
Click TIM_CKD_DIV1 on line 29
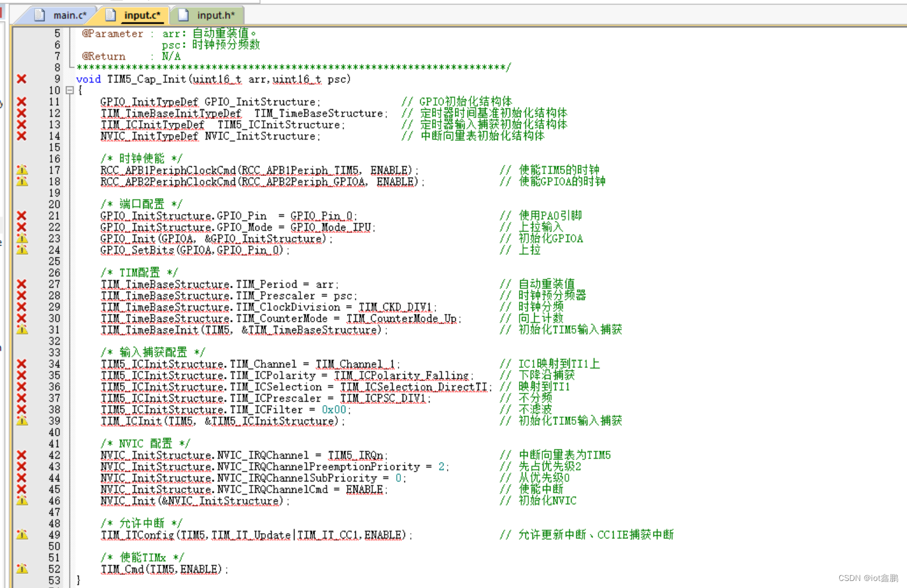click(394, 307)
